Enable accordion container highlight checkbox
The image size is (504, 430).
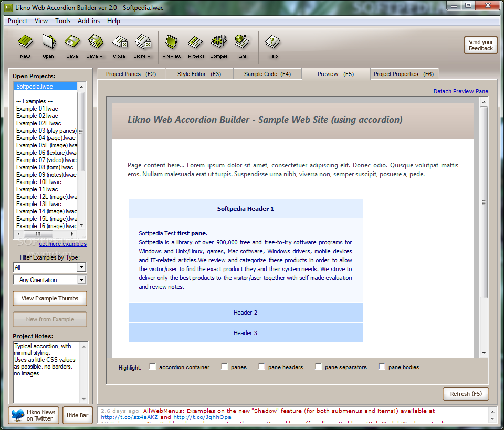click(x=152, y=367)
